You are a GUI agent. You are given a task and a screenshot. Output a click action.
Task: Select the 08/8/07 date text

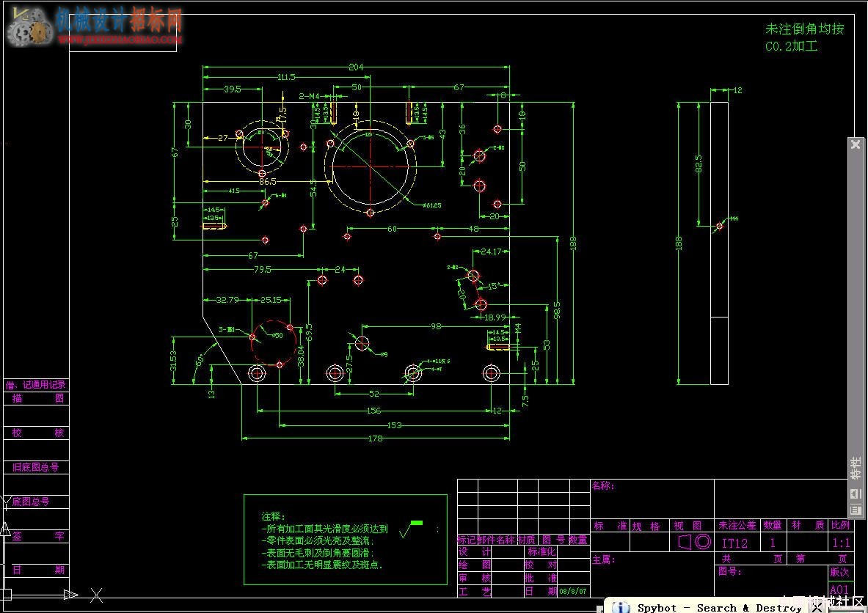coord(573,591)
